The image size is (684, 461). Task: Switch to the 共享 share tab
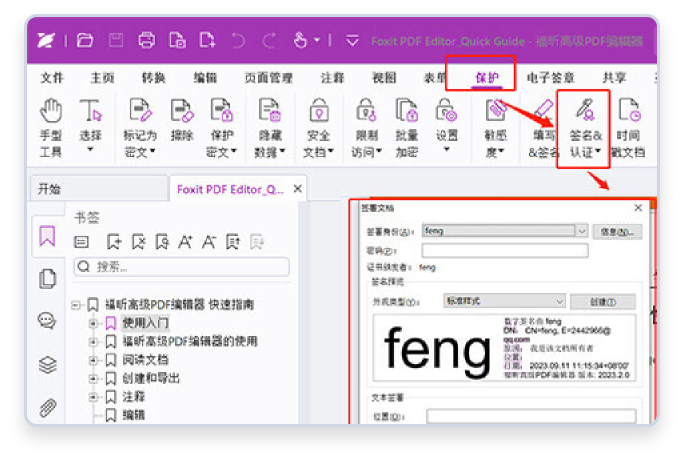614,78
